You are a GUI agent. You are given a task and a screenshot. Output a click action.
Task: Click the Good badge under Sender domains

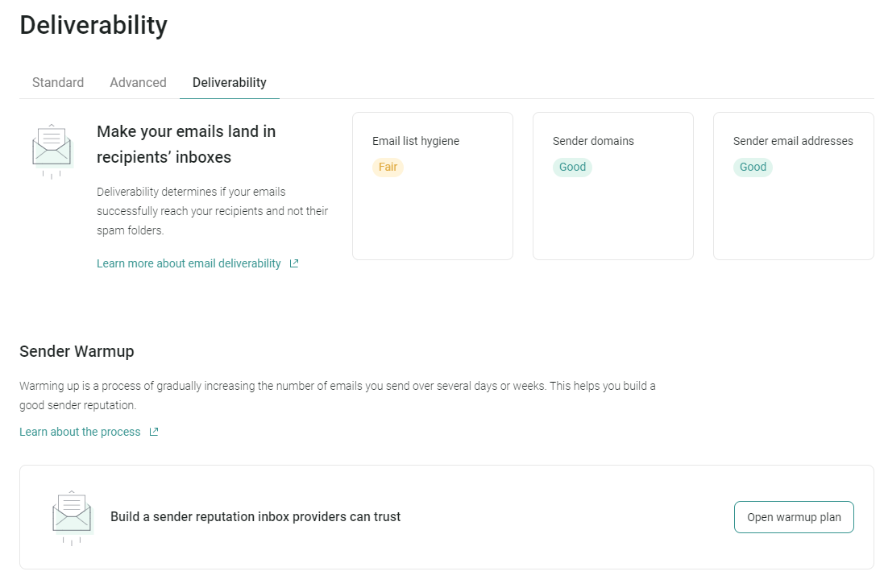572,167
